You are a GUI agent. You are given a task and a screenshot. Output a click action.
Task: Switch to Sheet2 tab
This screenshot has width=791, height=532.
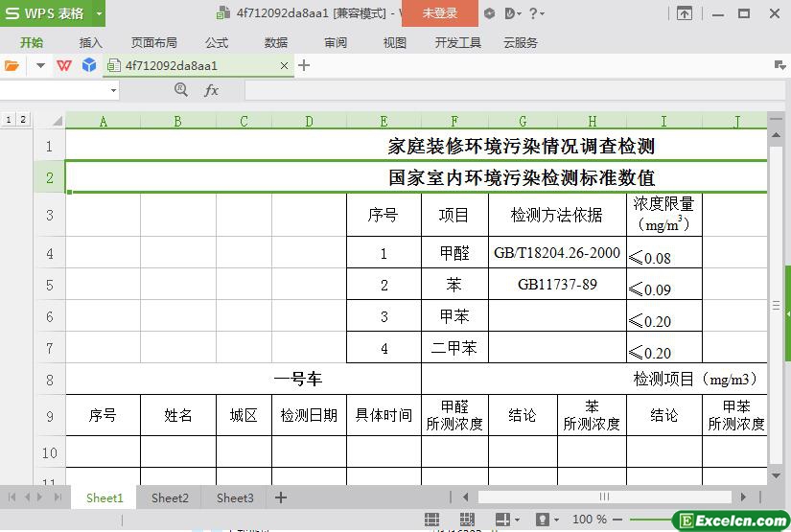[x=170, y=497]
